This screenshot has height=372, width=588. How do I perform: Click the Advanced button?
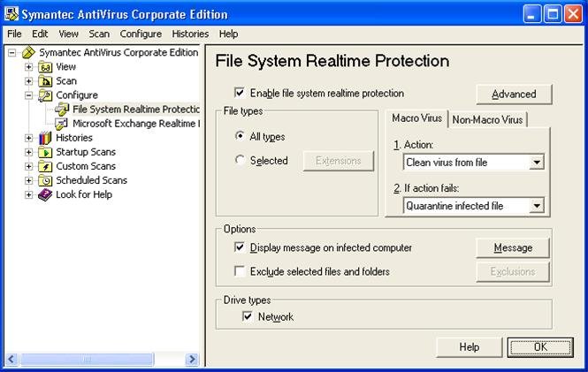514,94
